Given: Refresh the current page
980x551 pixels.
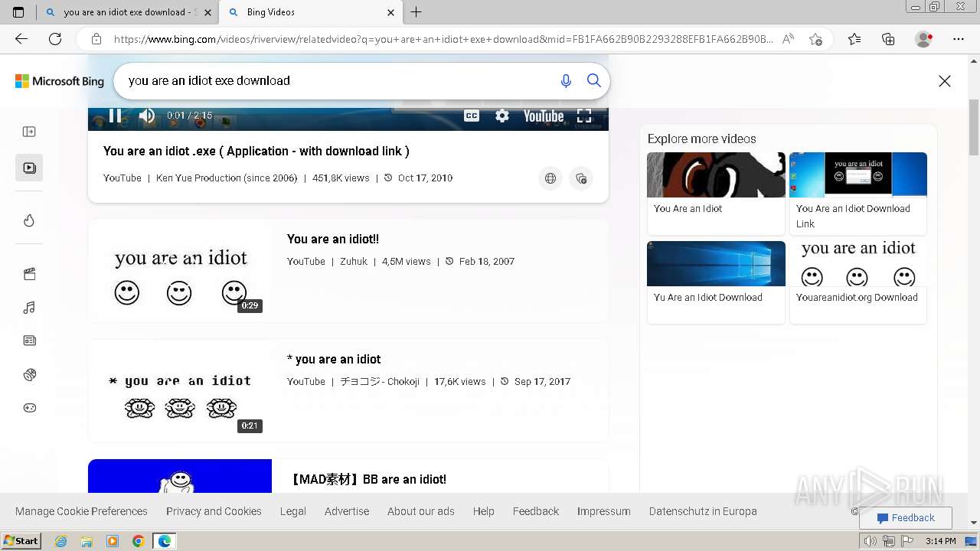Looking at the screenshot, I should pyautogui.click(x=55, y=39).
